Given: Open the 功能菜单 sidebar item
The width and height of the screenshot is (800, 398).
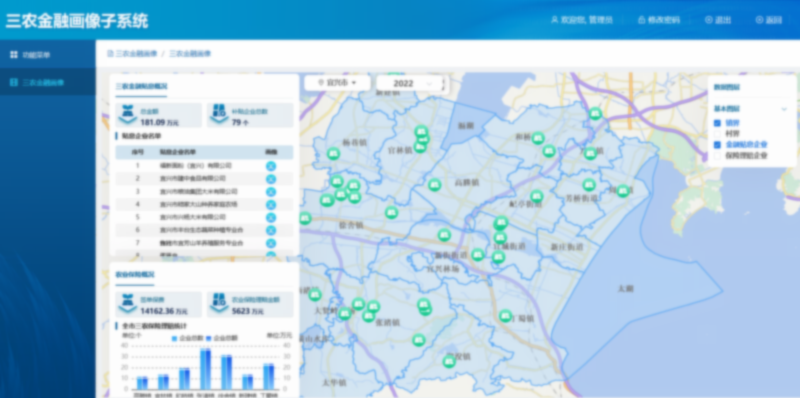Looking at the screenshot, I should (47, 55).
